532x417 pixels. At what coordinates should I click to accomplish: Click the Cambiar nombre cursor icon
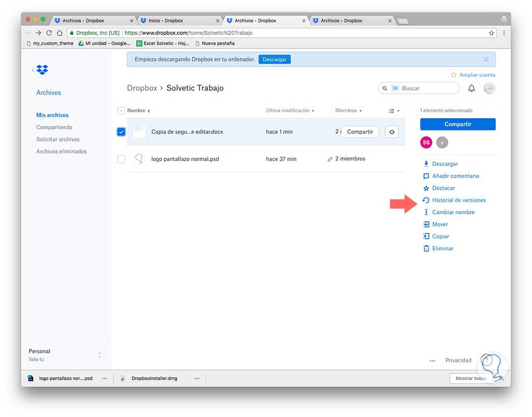coord(426,212)
